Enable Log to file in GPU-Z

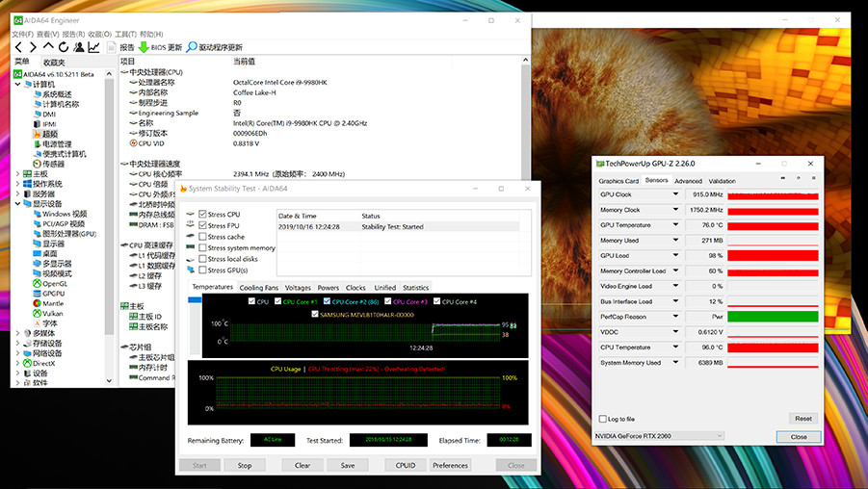click(x=603, y=419)
